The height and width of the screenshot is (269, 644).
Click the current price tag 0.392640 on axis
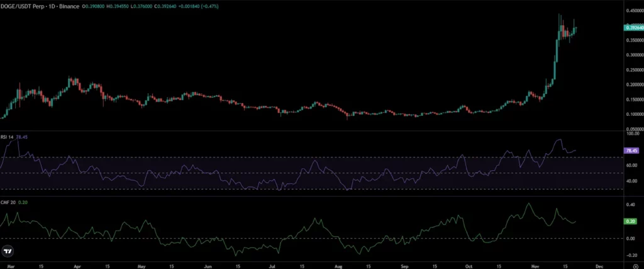tap(634, 28)
